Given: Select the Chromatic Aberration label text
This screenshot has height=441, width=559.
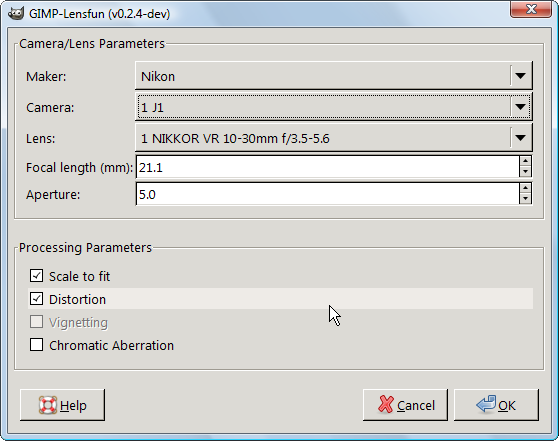Looking at the screenshot, I should pos(111,345).
